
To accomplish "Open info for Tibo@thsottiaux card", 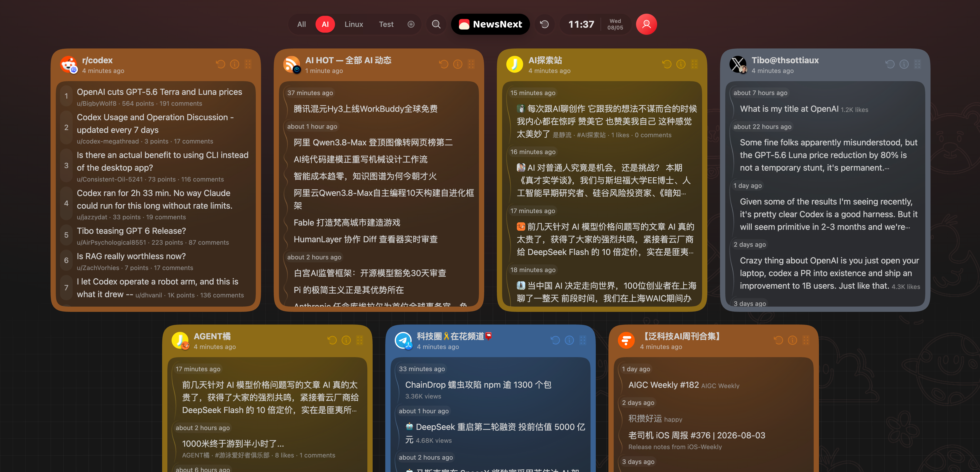I will pyautogui.click(x=904, y=64).
